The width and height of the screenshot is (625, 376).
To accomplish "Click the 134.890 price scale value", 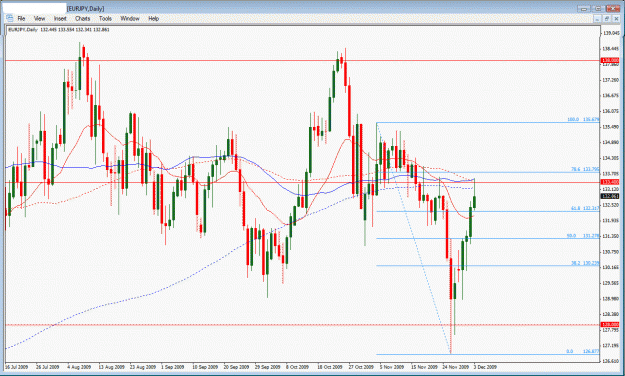I will coord(611,142).
